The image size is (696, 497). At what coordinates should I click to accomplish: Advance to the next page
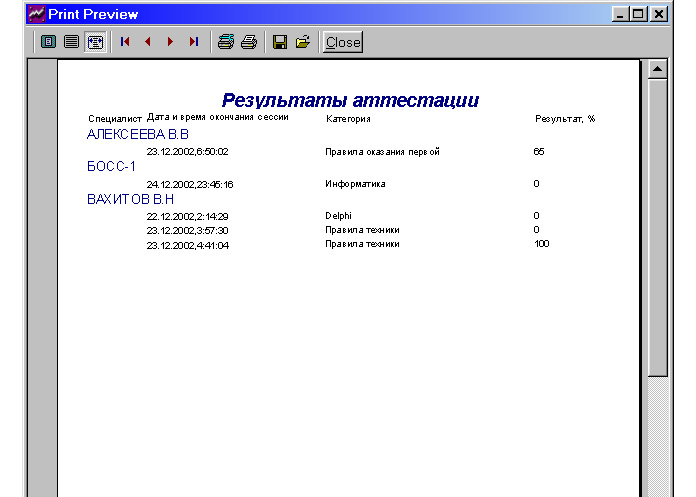[171, 42]
